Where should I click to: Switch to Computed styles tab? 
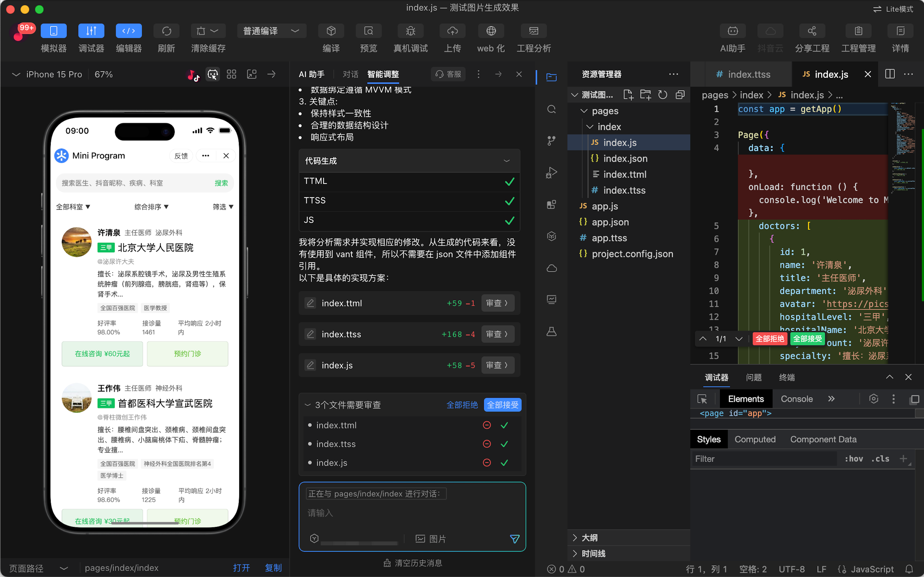pyautogui.click(x=755, y=440)
